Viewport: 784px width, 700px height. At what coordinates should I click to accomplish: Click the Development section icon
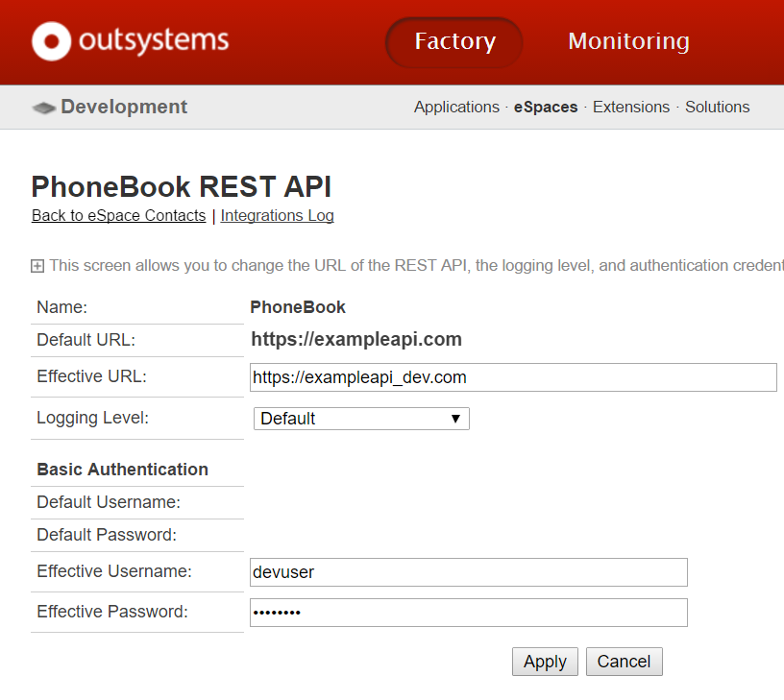point(44,108)
